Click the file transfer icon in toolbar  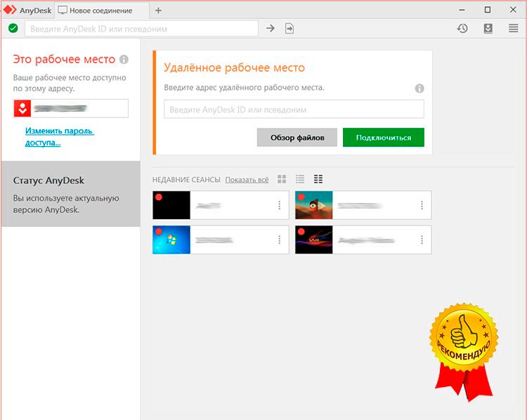point(289,28)
